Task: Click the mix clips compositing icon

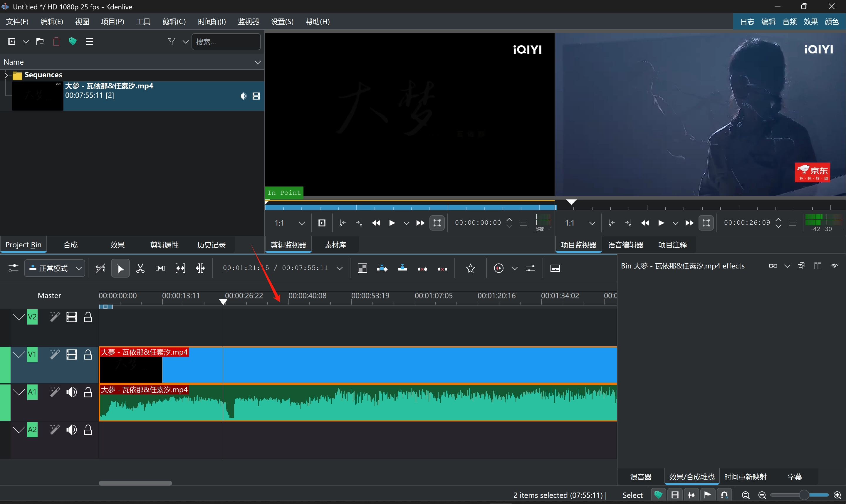Action: click(x=362, y=269)
